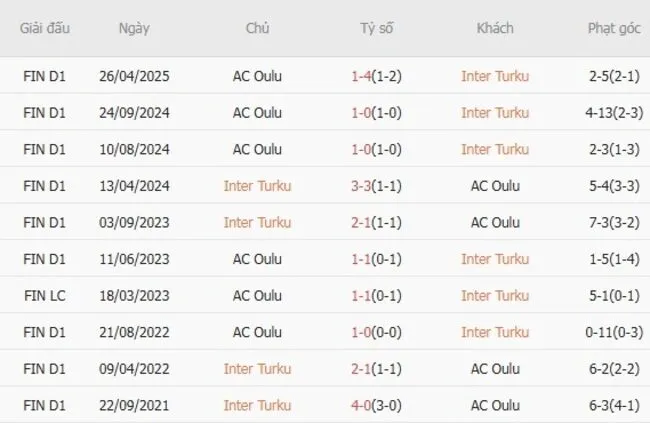This screenshot has height=423, width=650.
Task: Click the Phạt góc column header
Action: 614,28
